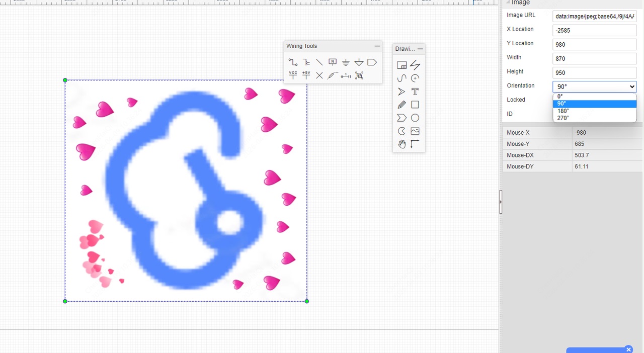Viewport: 644px width, 353px height.
Task: Select the Freehand pencil draw tool
Action: pyautogui.click(x=401, y=105)
